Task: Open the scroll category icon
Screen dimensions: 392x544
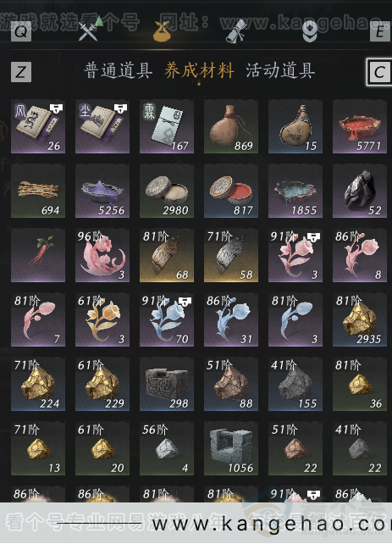Action: (x=235, y=31)
